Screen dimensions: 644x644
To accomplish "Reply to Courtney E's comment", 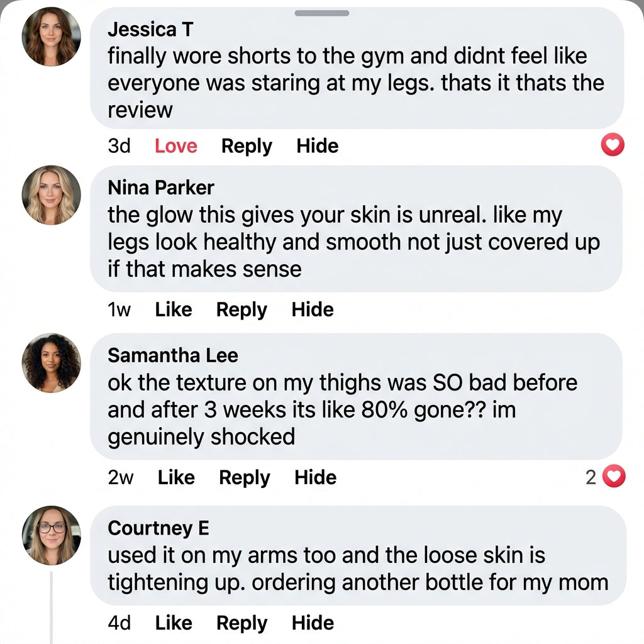I will point(241,623).
